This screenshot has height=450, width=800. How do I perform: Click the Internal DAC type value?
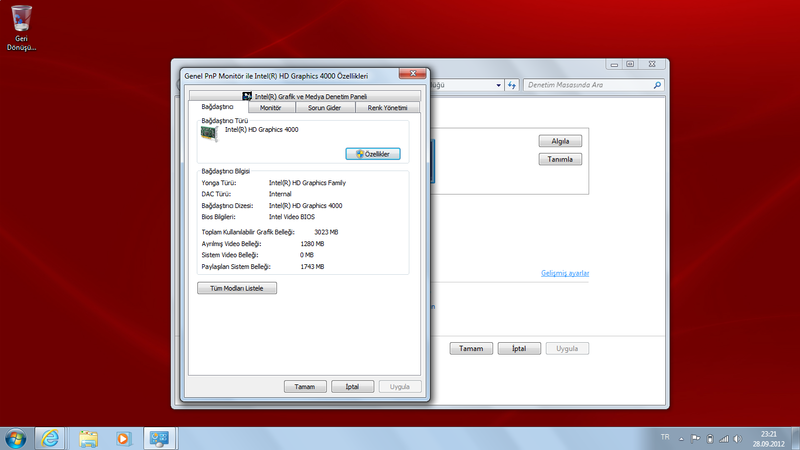280,194
